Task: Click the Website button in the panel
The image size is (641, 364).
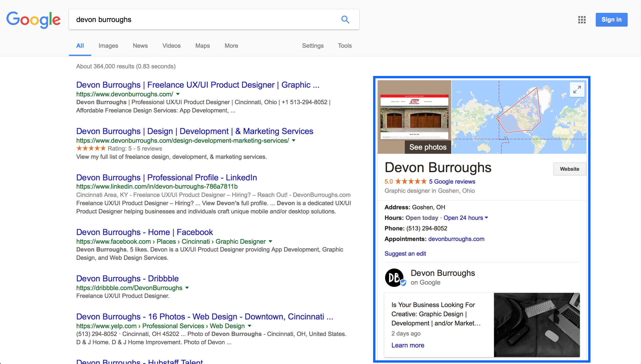Action: pyautogui.click(x=569, y=169)
